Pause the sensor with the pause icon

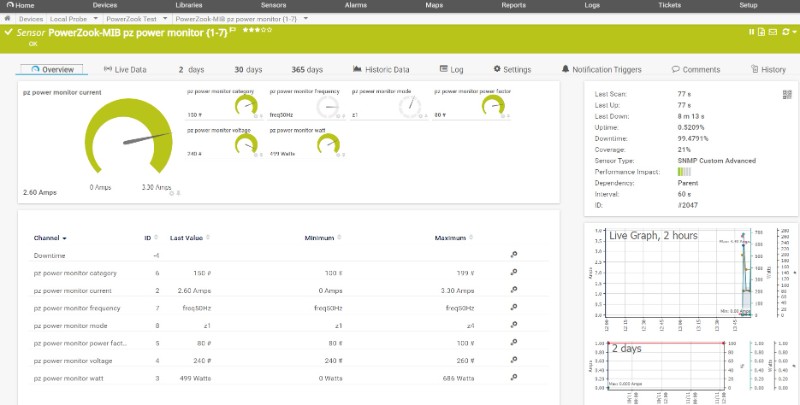(752, 32)
